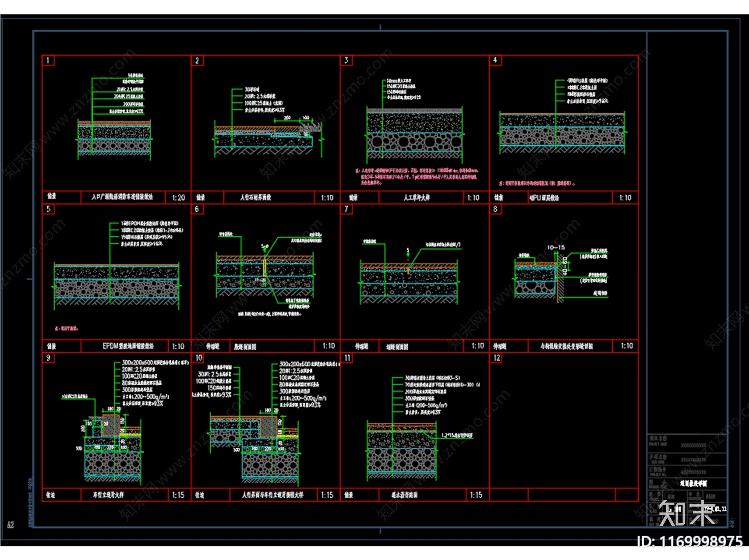Click the 1:20 scale of detail 1
The width and height of the screenshot is (749, 560).
point(178,198)
